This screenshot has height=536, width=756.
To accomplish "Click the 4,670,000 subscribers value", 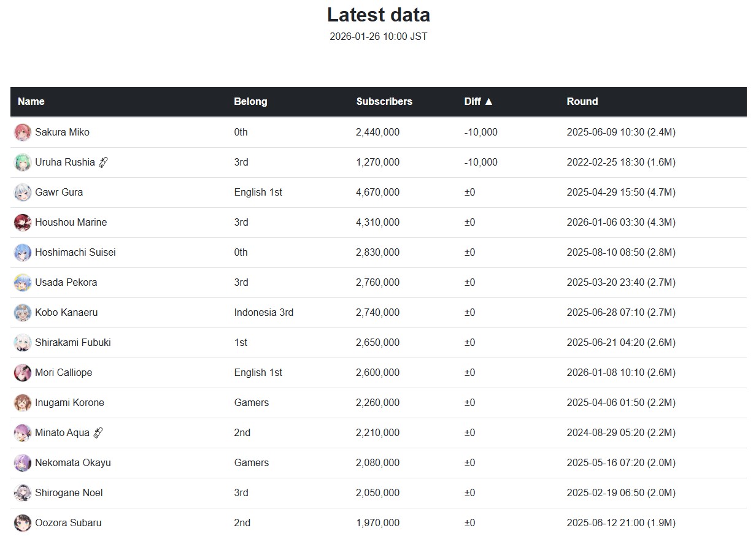I will (x=377, y=193).
